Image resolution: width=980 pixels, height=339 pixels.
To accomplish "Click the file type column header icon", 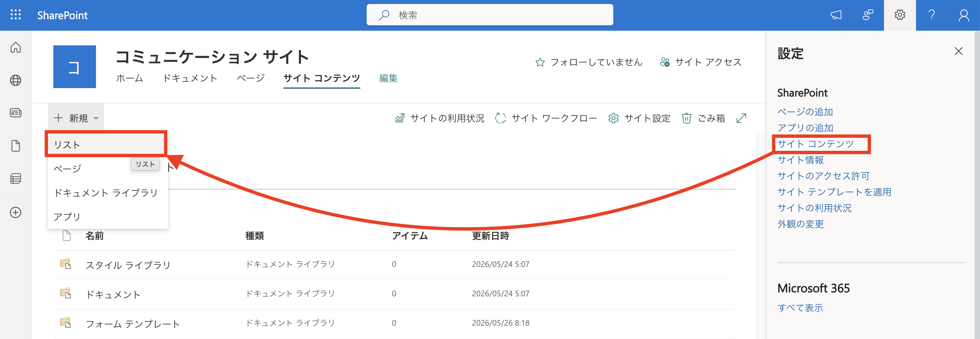I will click(67, 236).
